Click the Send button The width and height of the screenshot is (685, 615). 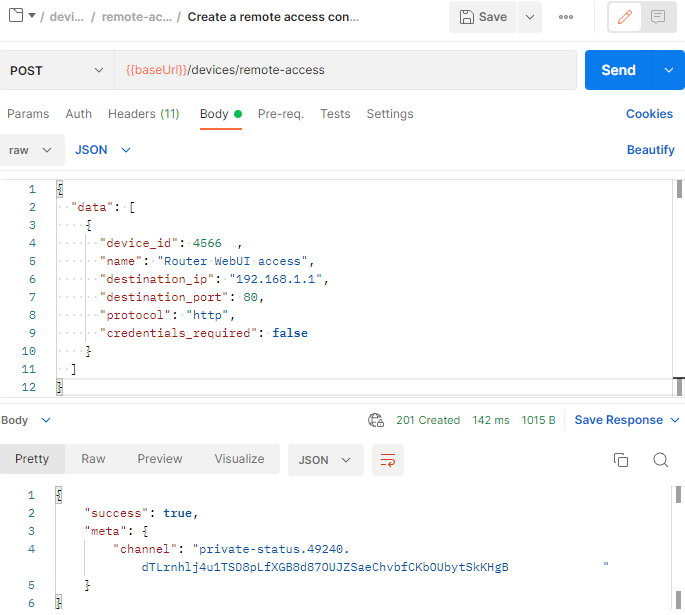(x=618, y=70)
